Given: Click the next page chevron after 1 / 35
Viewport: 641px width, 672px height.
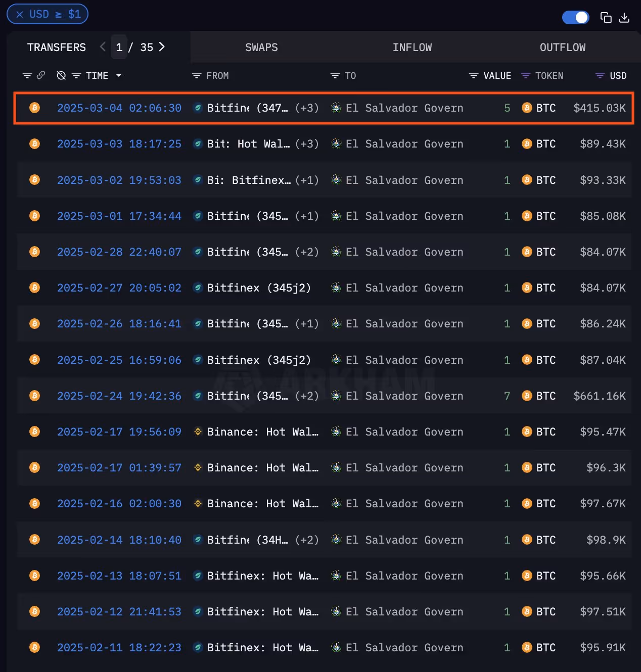Looking at the screenshot, I should point(161,46).
